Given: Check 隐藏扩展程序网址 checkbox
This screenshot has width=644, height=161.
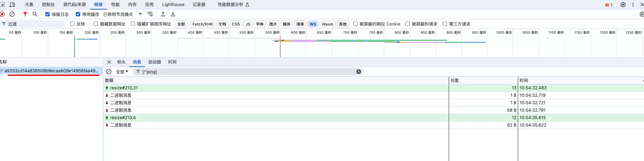Looking at the screenshot, I should click(x=133, y=24).
